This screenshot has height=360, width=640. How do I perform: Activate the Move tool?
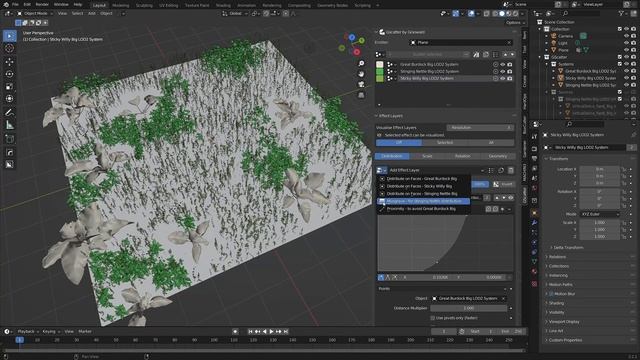[x=10, y=62]
